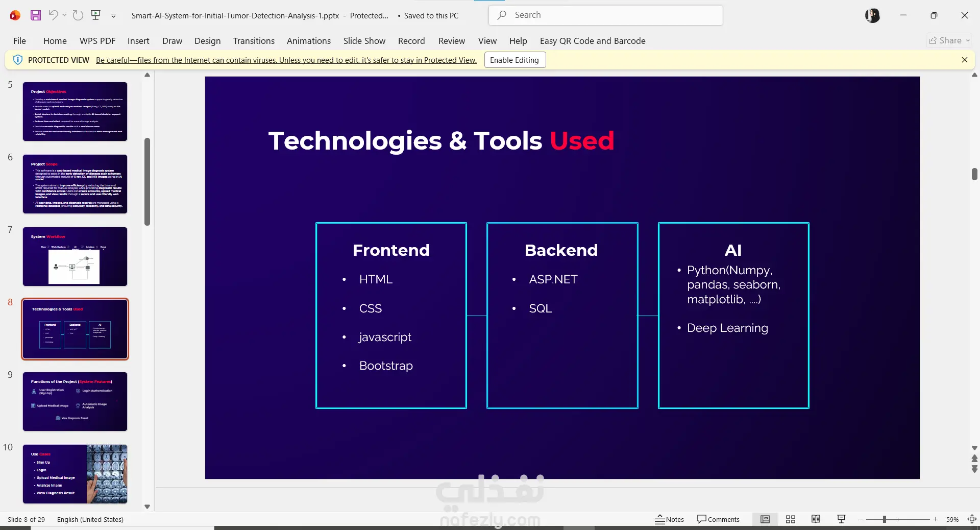Select slide 9 Functions of the Project thumbnail
980x530 pixels.
pyautogui.click(x=75, y=401)
